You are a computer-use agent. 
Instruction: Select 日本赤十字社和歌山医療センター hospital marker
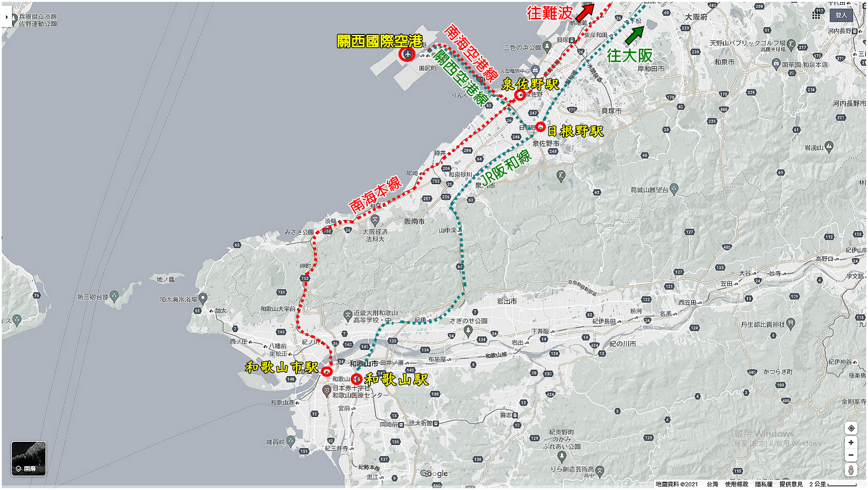point(327,391)
